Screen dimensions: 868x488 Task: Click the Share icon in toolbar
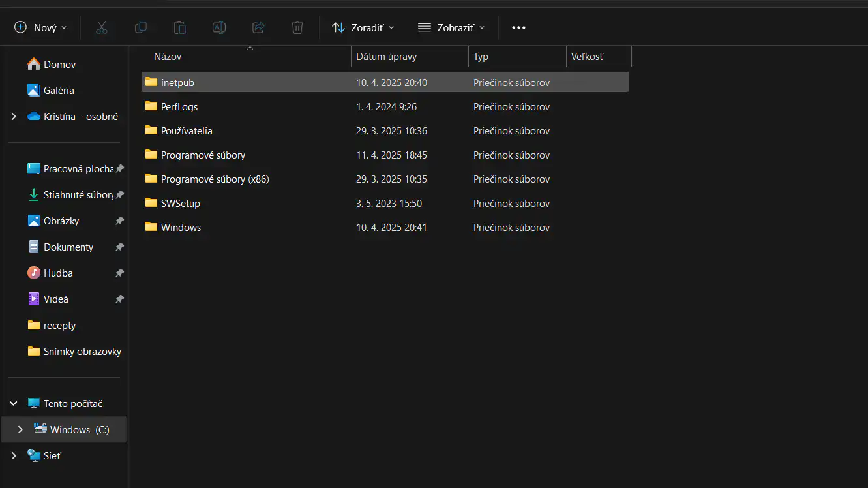point(258,27)
